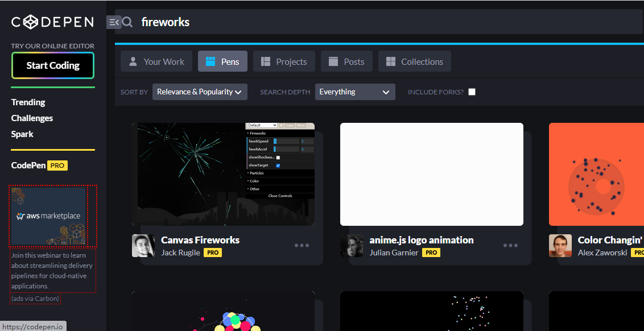644x331 pixels.
Task: Open the pastel dots pen preview
Action: pos(432,311)
